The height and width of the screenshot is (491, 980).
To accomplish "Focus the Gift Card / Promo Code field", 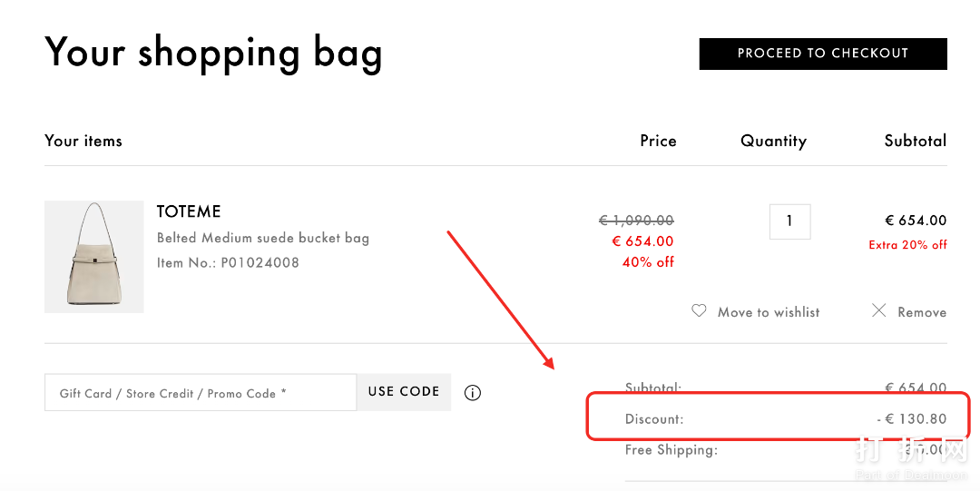I will tap(200, 393).
